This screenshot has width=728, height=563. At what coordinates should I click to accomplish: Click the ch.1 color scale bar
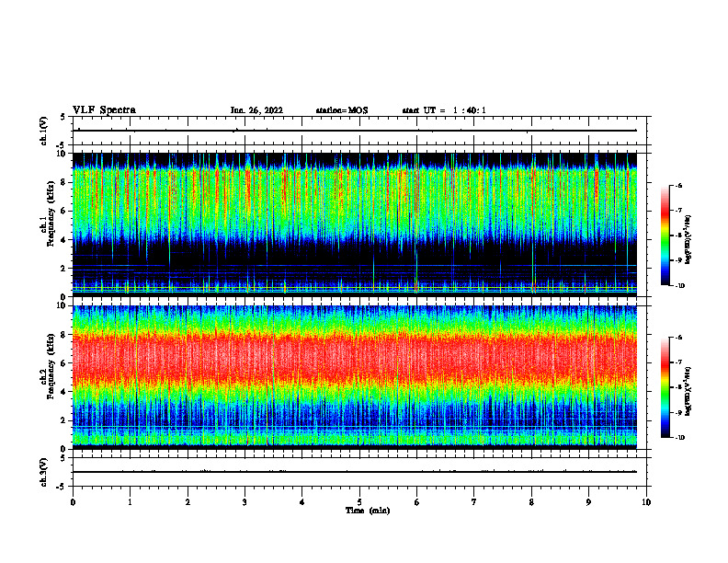coord(665,236)
